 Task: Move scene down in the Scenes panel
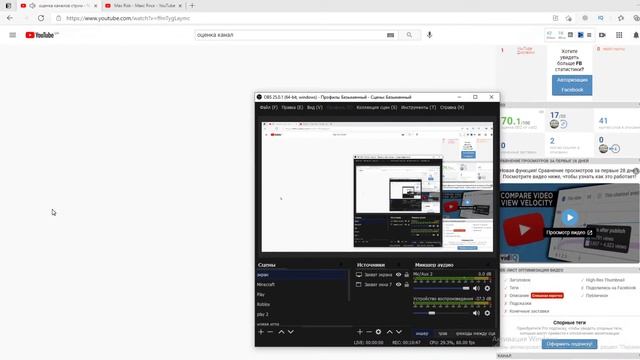[291, 332]
